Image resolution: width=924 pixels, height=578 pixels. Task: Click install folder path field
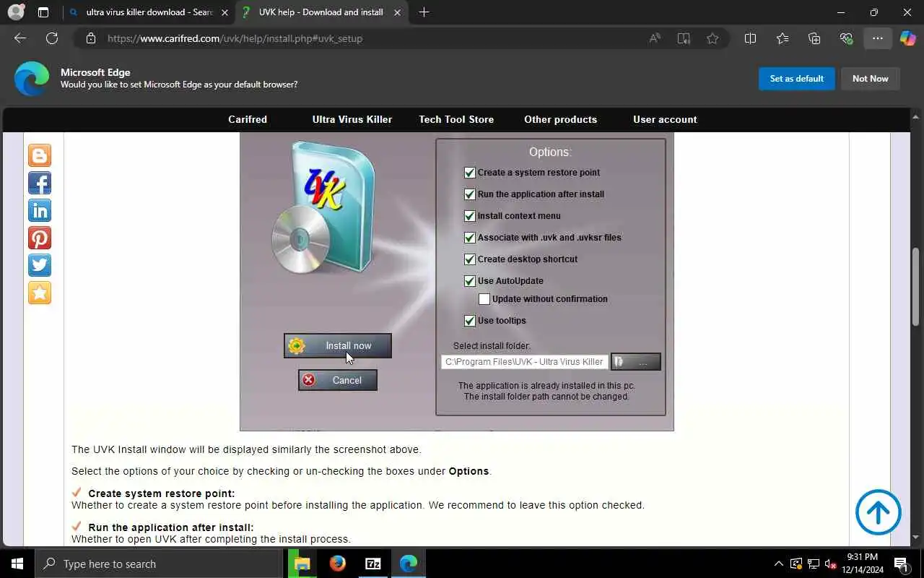point(525,362)
